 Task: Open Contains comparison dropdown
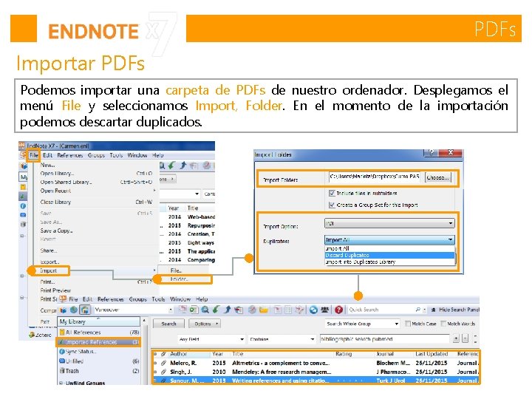282,339
